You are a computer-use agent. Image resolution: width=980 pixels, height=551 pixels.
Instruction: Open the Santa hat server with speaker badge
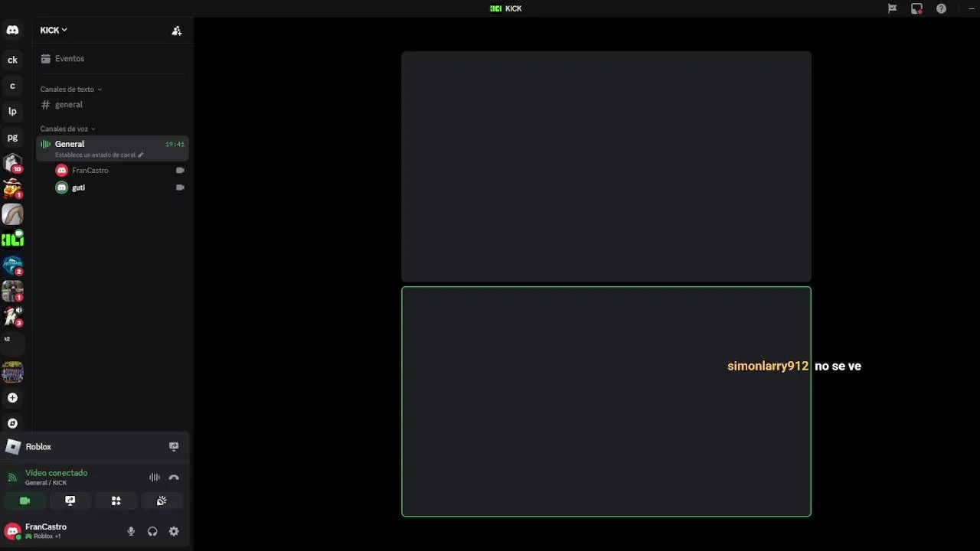pyautogui.click(x=12, y=316)
